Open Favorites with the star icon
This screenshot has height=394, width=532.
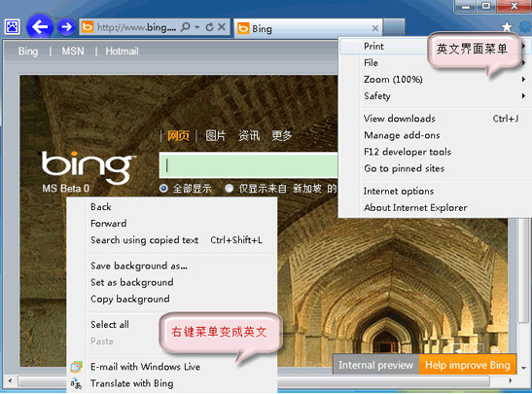point(507,26)
